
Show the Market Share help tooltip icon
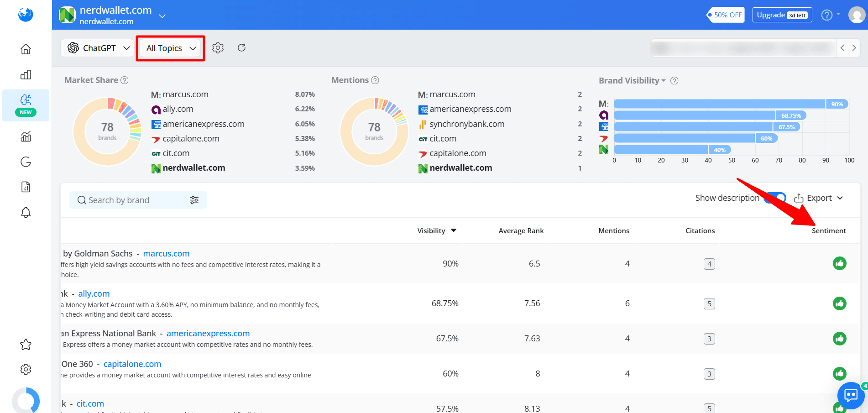(x=125, y=80)
